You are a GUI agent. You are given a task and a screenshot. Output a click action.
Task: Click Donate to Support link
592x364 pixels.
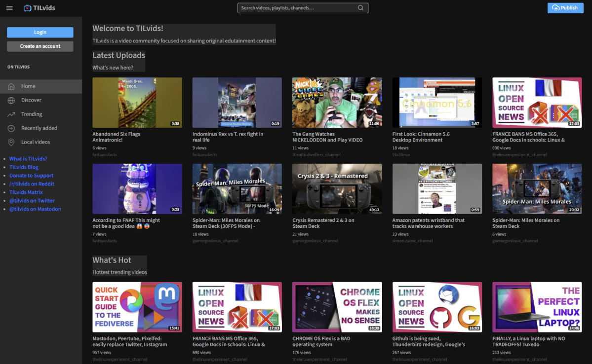[31, 176]
